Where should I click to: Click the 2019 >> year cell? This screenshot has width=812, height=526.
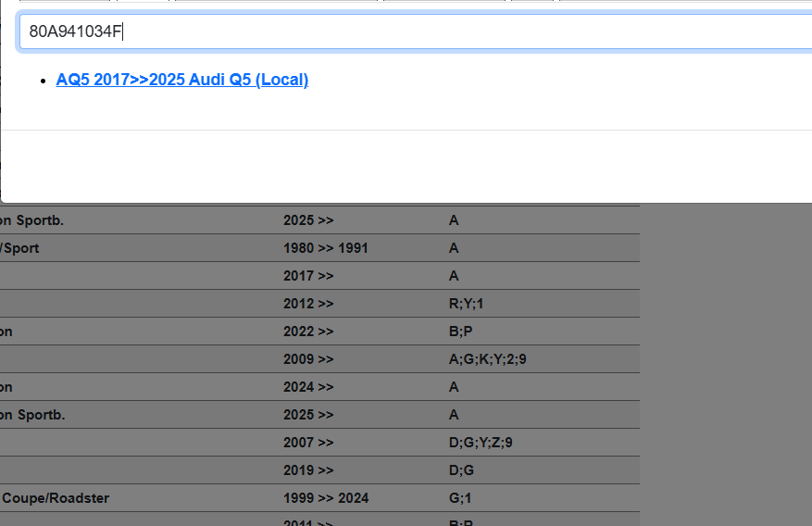coord(308,470)
